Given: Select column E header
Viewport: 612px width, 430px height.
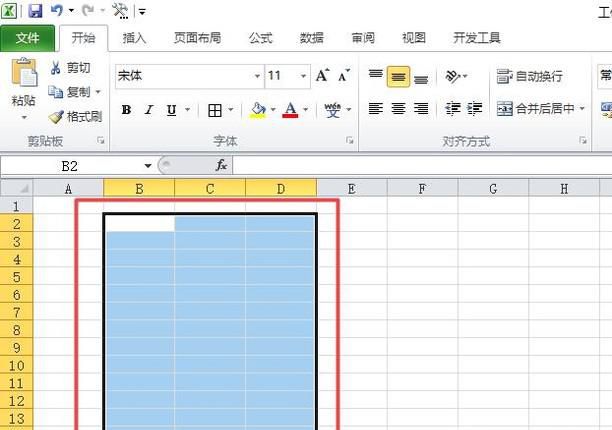Looking at the screenshot, I should pos(351,189).
